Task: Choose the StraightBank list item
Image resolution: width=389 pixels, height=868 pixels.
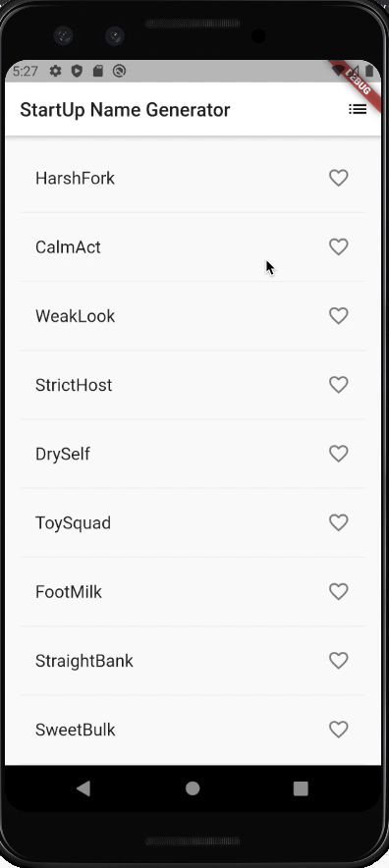Action: point(193,661)
